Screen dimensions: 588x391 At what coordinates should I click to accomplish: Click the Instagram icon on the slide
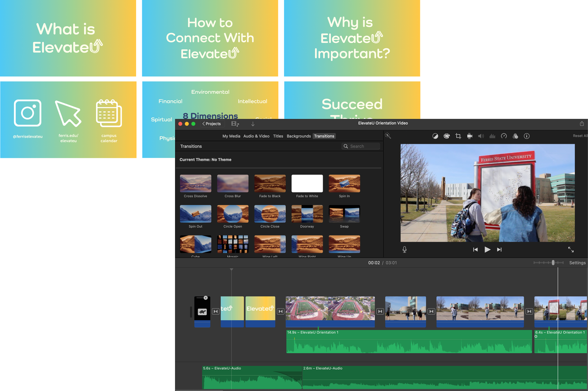28,113
